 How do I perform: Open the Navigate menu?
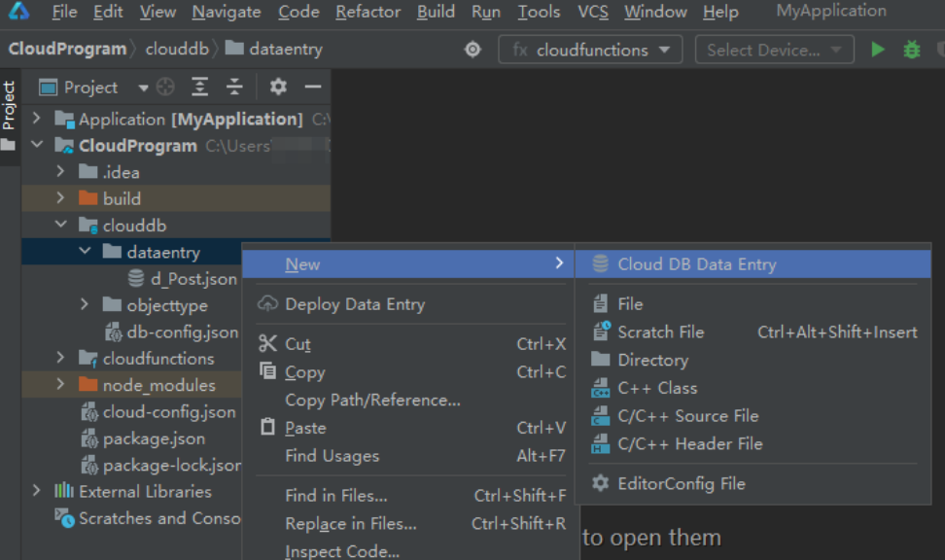point(227,12)
